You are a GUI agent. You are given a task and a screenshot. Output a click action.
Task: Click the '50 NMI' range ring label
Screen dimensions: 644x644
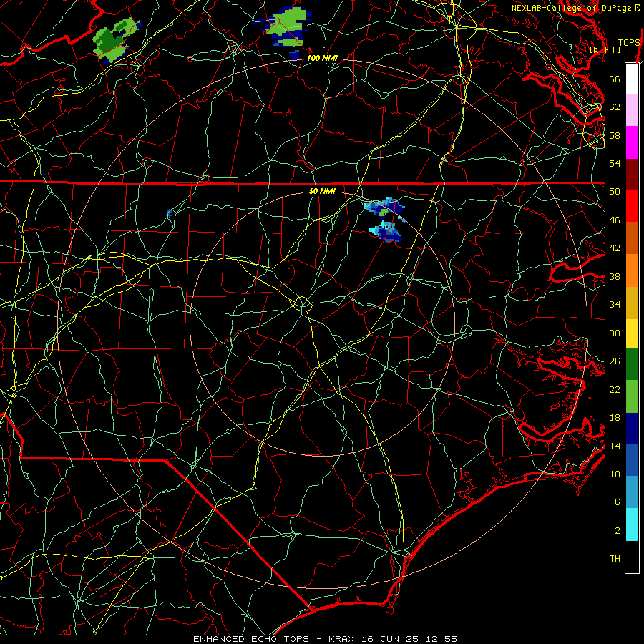pyautogui.click(x=322, y=191)
